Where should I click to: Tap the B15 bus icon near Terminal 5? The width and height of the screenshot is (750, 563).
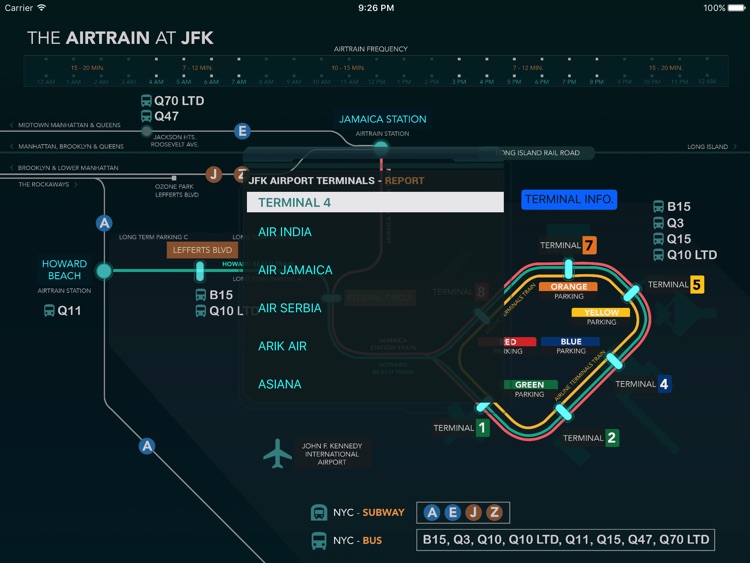659,207
